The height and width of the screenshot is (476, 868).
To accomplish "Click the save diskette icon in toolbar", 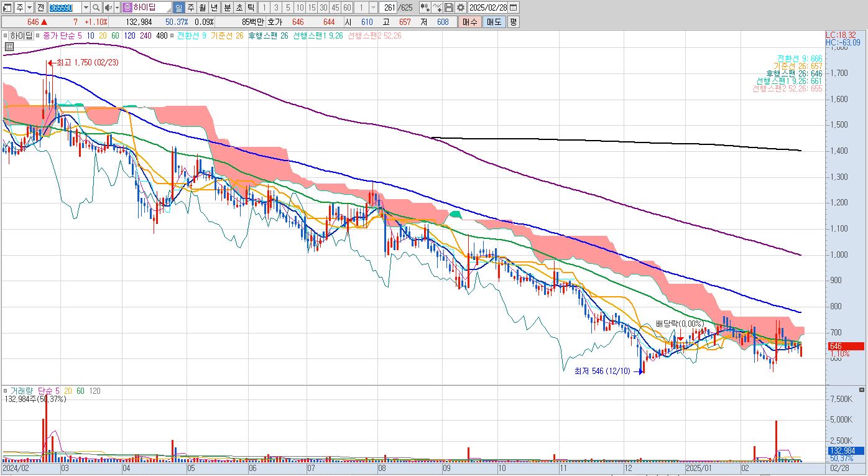I will [x=448, y=7].
